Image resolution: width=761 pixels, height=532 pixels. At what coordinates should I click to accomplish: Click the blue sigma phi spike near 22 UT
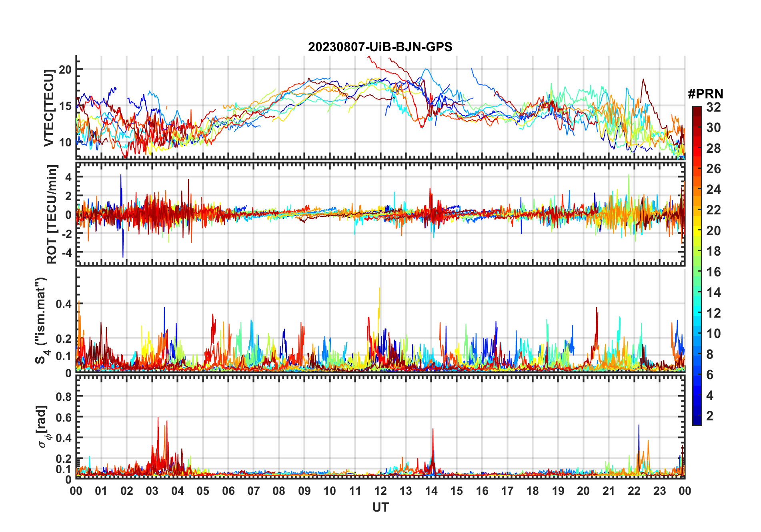tap(639, 426)
